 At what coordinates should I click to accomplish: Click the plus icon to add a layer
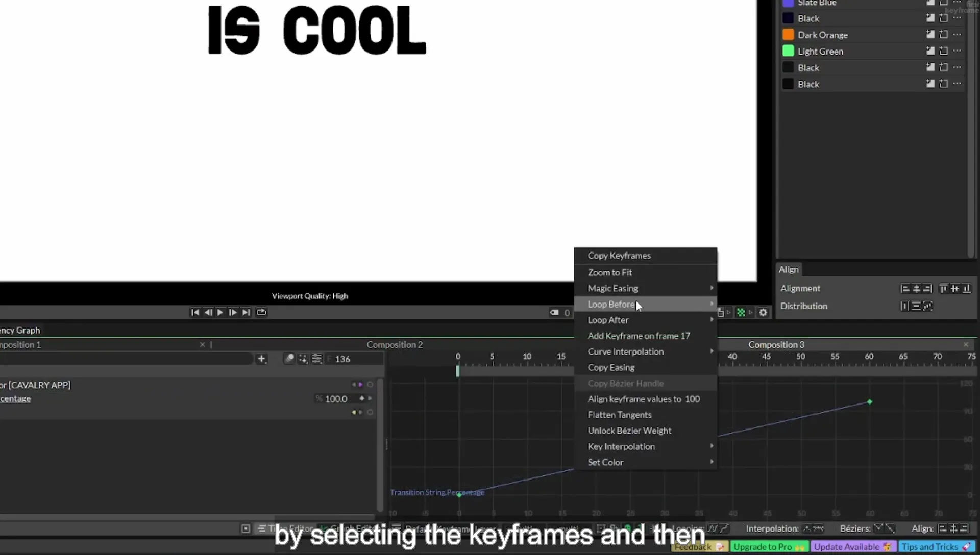pos(261,359)
